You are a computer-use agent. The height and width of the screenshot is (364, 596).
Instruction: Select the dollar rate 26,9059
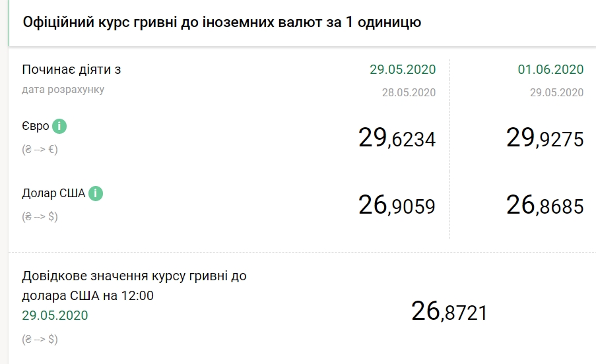397,206
